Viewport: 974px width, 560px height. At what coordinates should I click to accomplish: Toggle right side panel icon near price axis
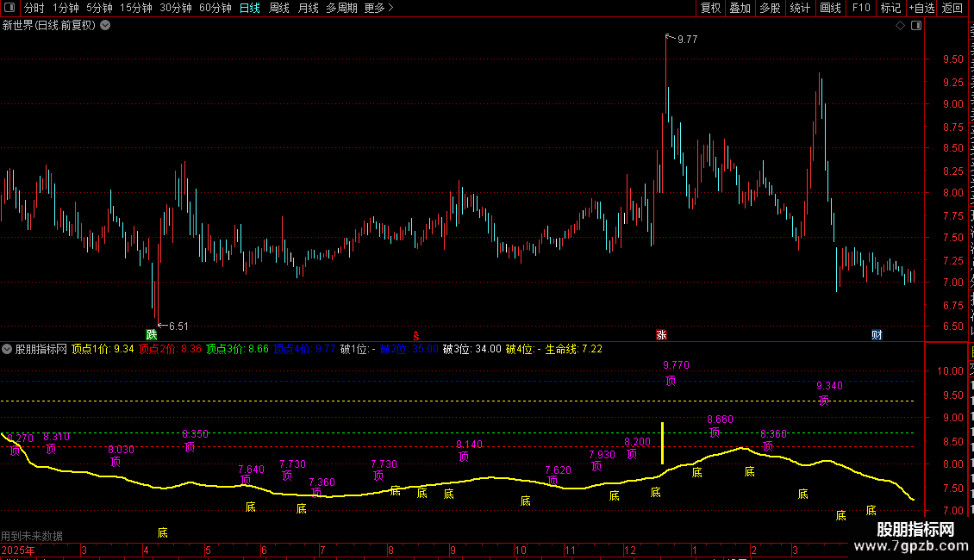tap(916, 26)
